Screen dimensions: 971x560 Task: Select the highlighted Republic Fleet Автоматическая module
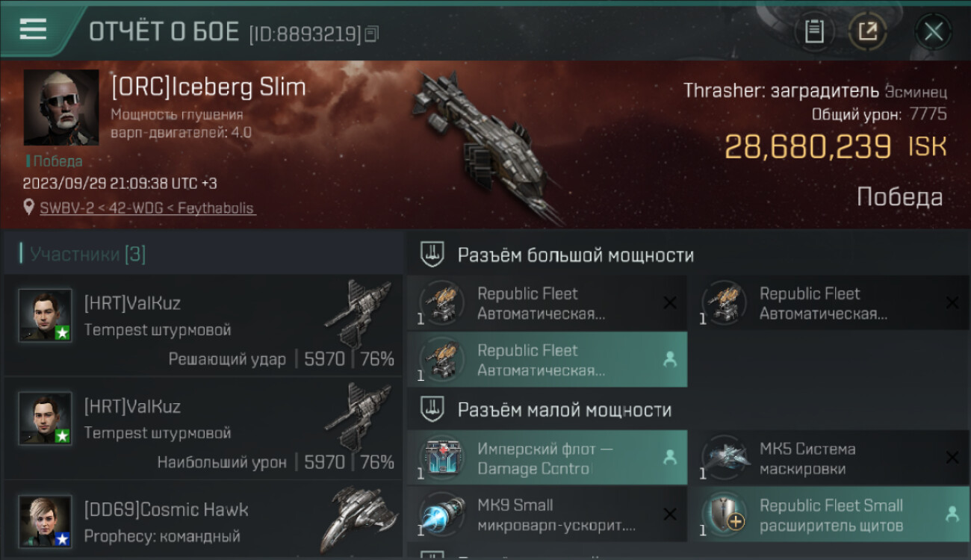(x=547, y=360)
